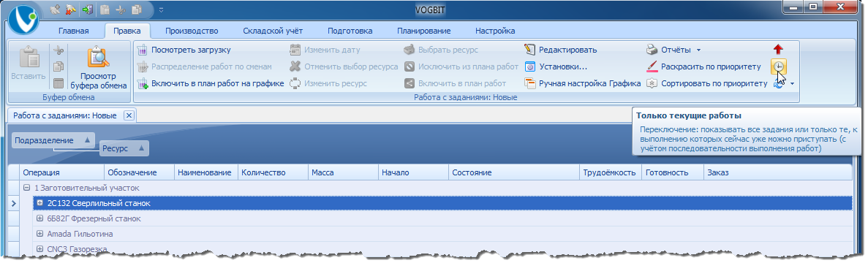Sort by the Обозначение column header

[x=139, y=173]
